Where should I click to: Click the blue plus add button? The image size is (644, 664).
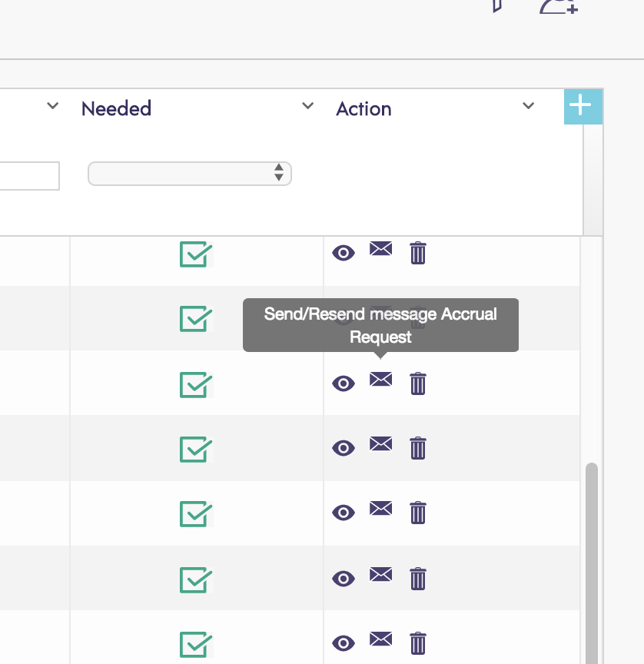583,106
